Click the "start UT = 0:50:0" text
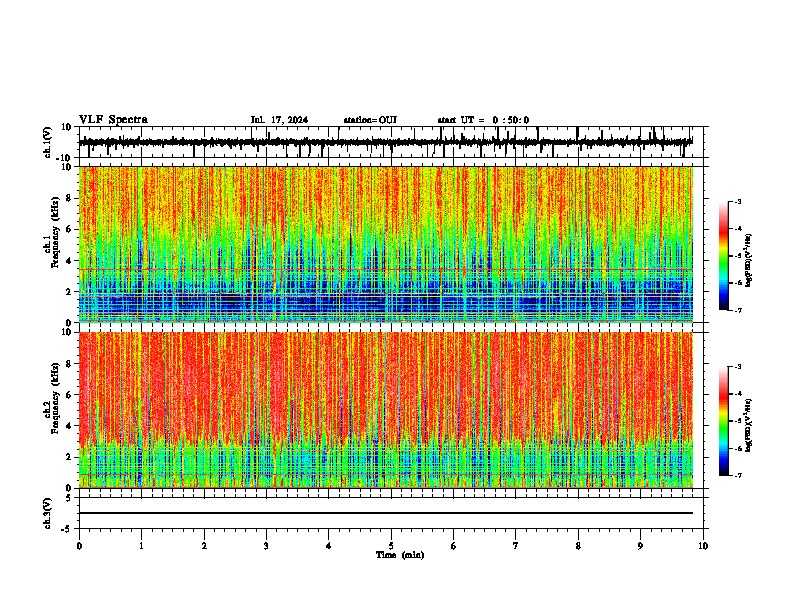Screen dimensions: 792x612 click(x=483, y=120)
